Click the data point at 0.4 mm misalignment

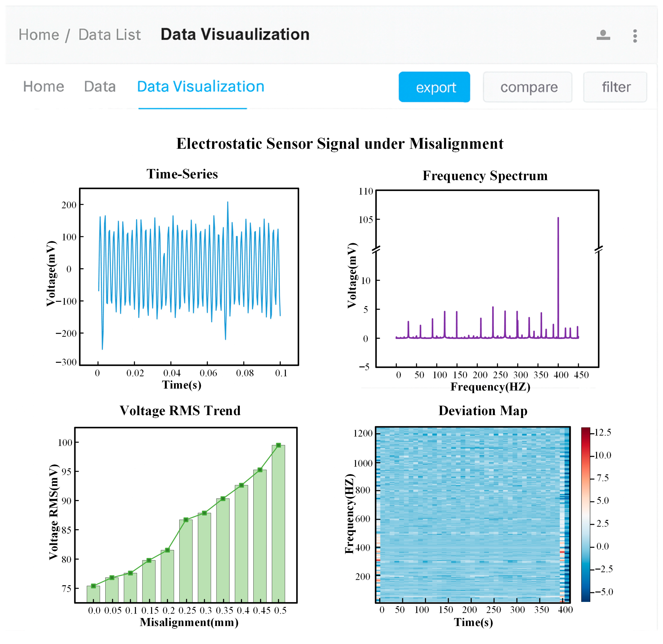tap(242, 485)
